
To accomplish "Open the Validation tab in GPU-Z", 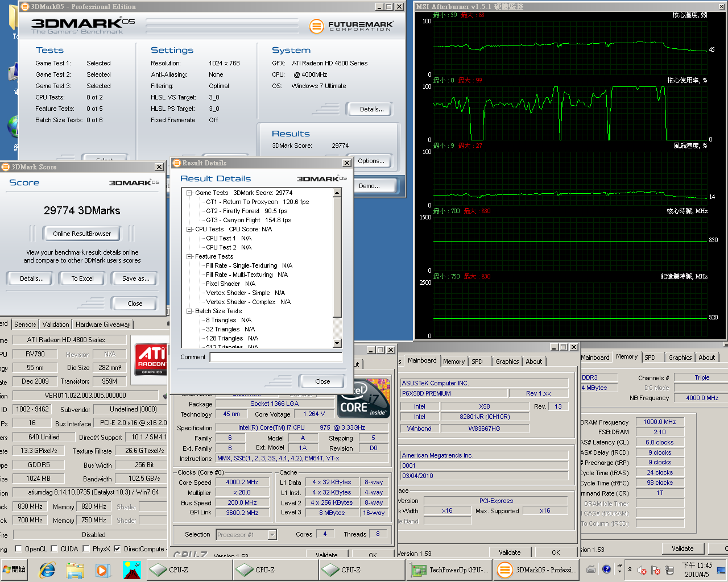I will [56, 325].
